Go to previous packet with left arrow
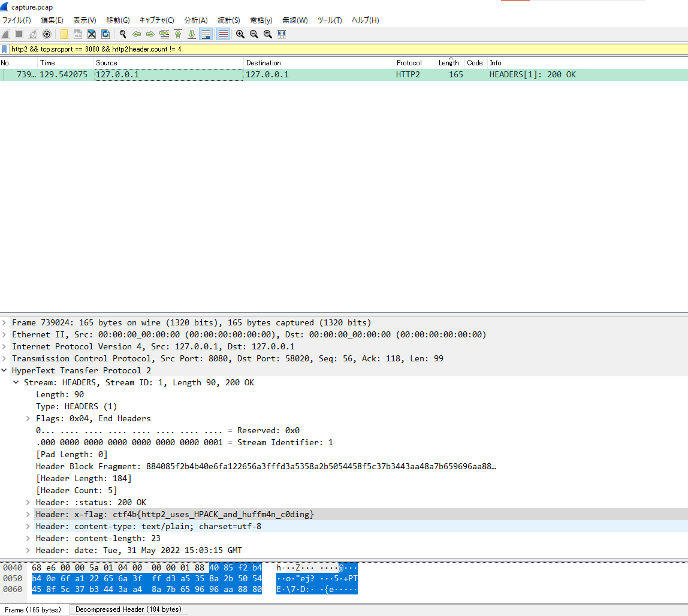The image size is (688, 616). coord(137,34)
